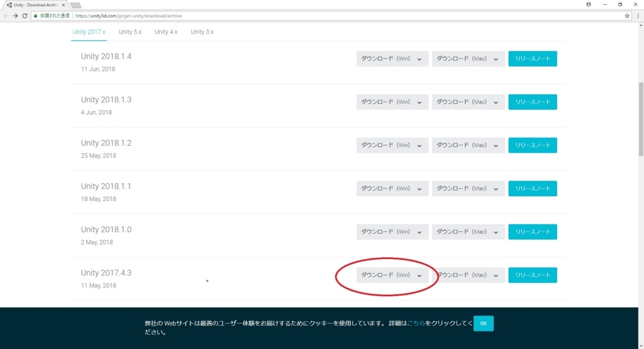Click the browser back arrow
This screenshot has width=644, height=349.
[x=6, y=16]
